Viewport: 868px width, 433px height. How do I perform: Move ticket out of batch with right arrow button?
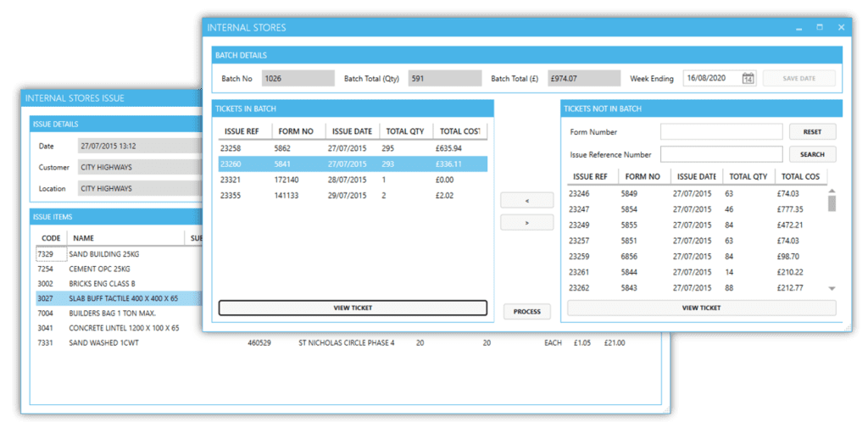(526, 223)
